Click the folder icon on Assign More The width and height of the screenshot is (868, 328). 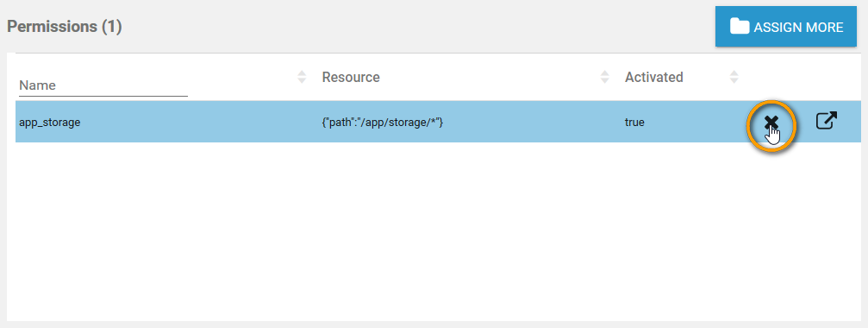[x=740, y=27]
